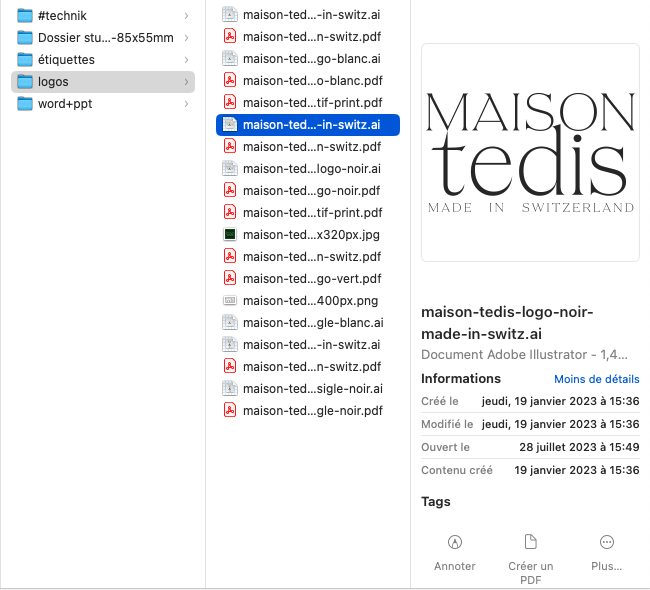Expand the étiquettes folder chevron
This screenshot has height=590, width=650.
(x=186, y=60)
